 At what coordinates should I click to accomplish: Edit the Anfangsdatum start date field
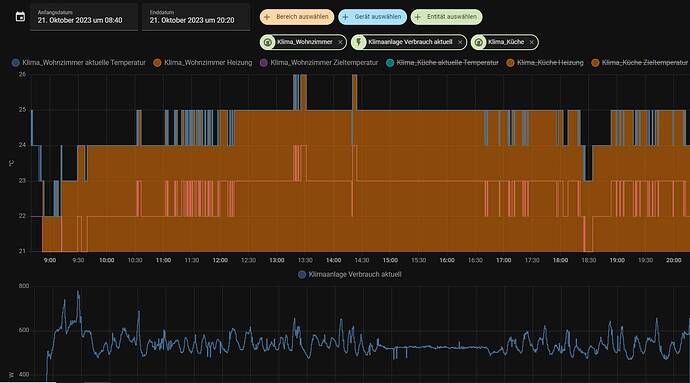(x=84, y=17)
